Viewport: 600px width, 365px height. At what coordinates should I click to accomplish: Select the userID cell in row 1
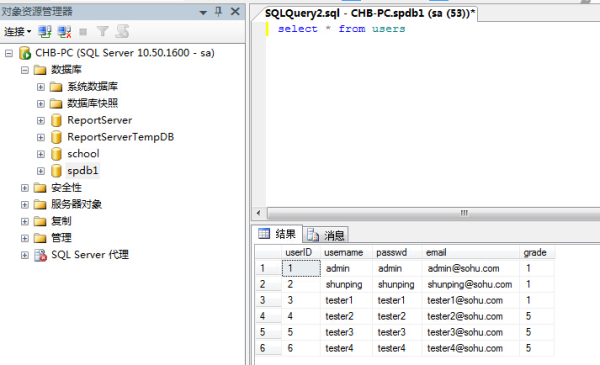pyautogui.click(x=301, y=268)
